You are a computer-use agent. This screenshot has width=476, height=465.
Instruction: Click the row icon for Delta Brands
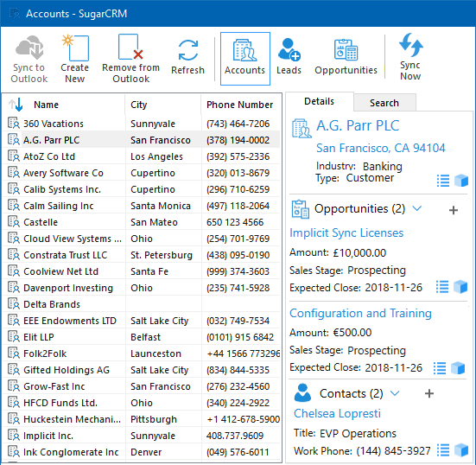(x=14, y=303)
